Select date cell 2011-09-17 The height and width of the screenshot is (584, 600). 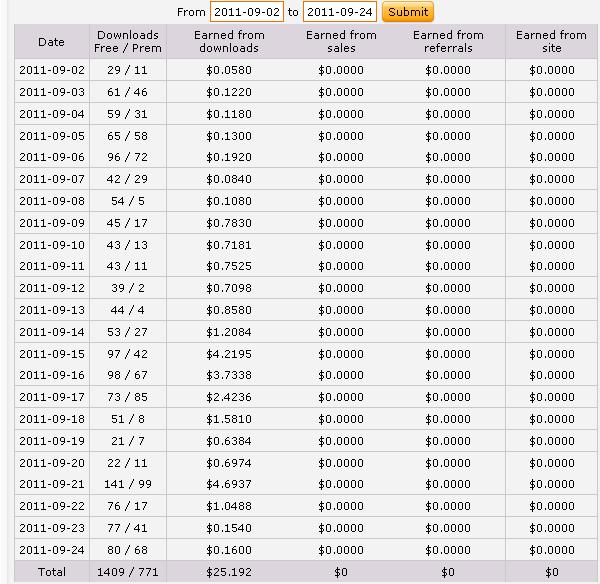coord(52,397)
